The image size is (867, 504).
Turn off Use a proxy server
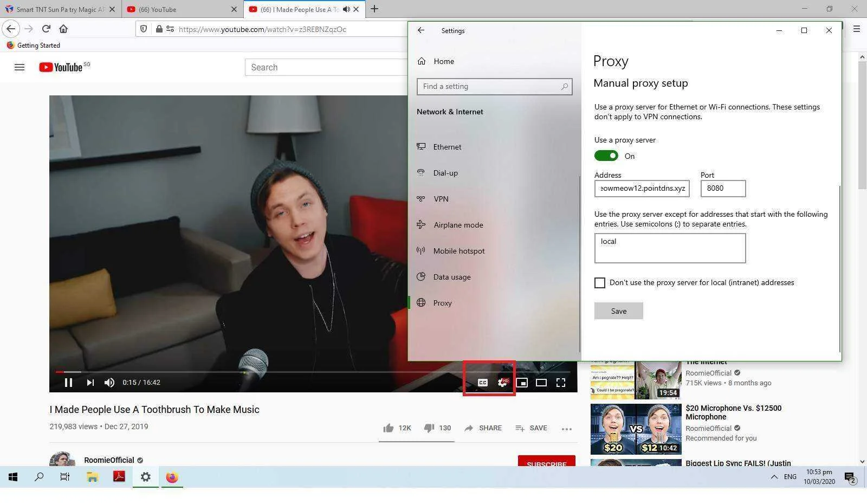(x=606, y=156)
